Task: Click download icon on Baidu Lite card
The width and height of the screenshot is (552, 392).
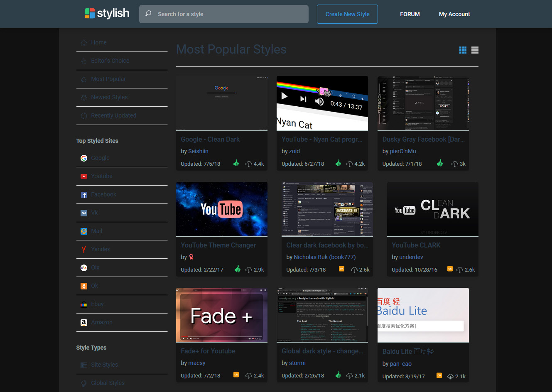Action: [451, 377]
